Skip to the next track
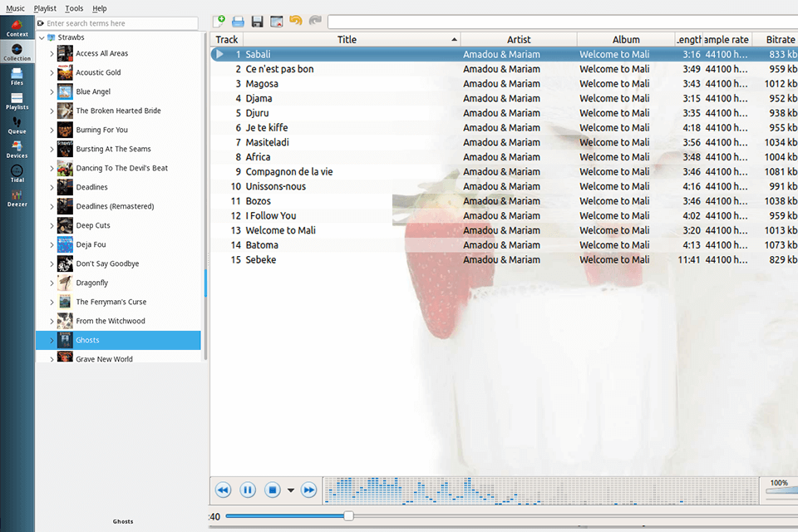The height and width of the screenshot is (532, 798). [x=308, y=490]
